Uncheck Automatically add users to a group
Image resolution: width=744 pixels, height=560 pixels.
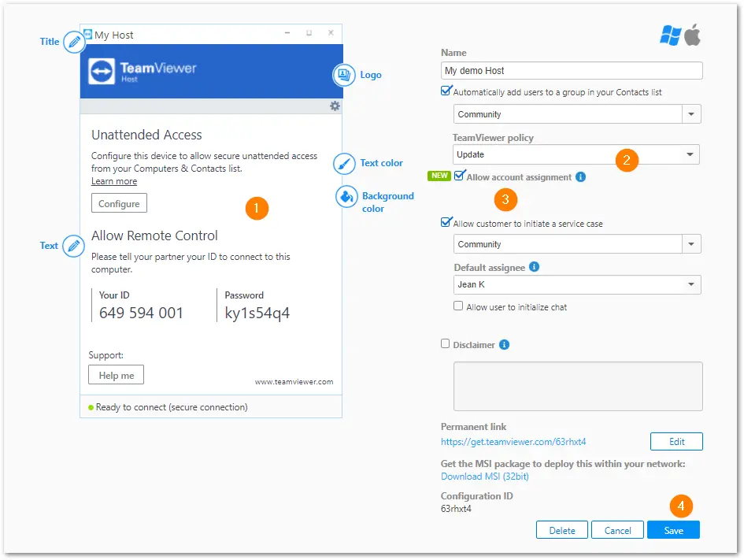click(446, 91)
